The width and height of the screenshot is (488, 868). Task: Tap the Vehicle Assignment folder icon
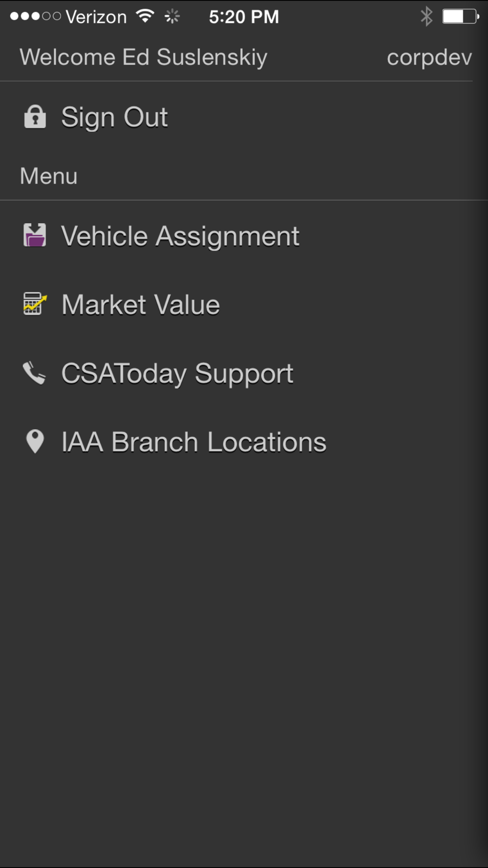click(35, 235)
